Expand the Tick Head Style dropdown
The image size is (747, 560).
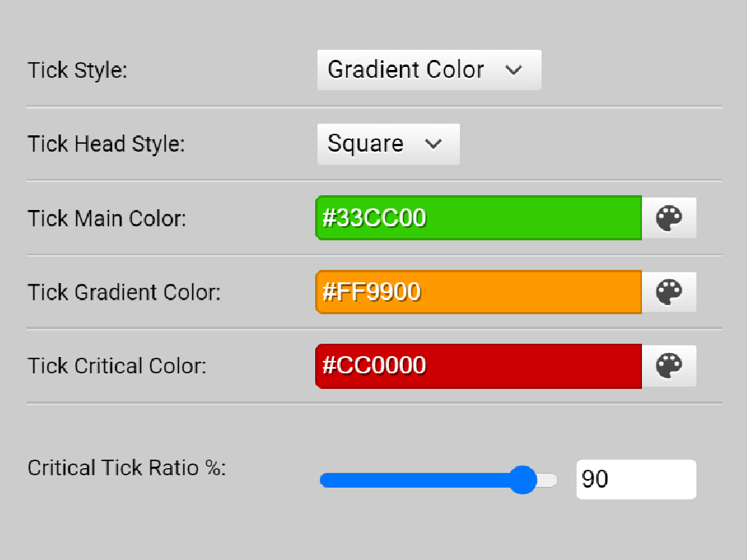388,144
